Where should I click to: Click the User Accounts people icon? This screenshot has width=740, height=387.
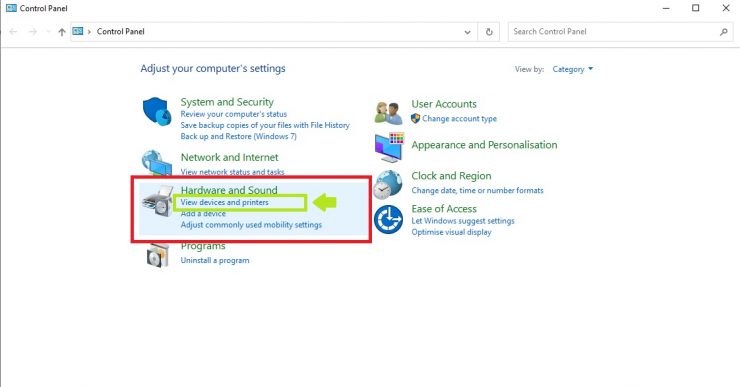(388, 112)
